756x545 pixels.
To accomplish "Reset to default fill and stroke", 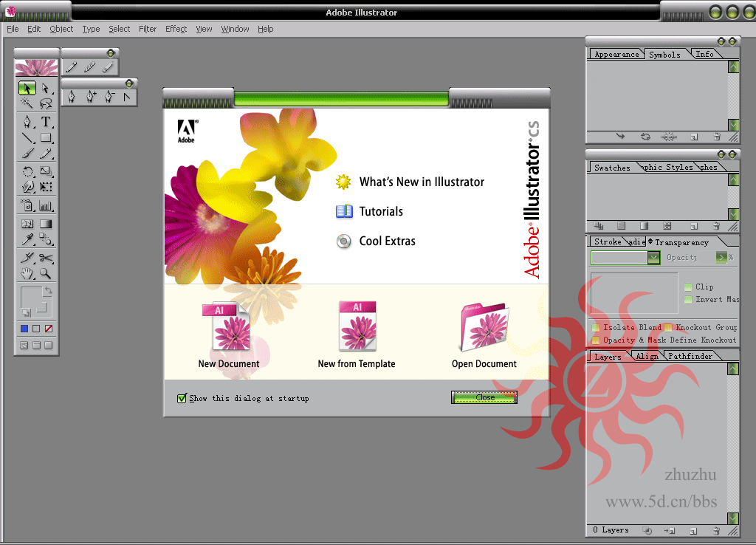I will coord(26,312).
